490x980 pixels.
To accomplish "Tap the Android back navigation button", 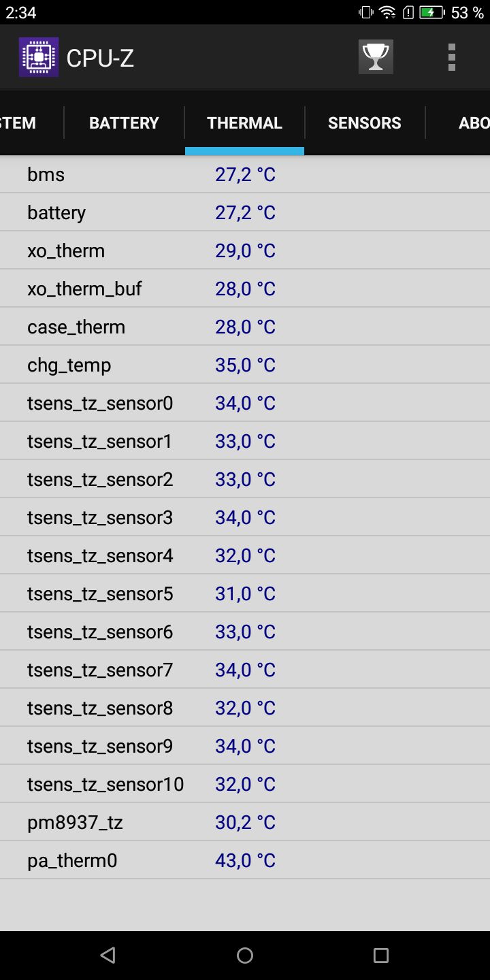I will (x=108, y=955).
